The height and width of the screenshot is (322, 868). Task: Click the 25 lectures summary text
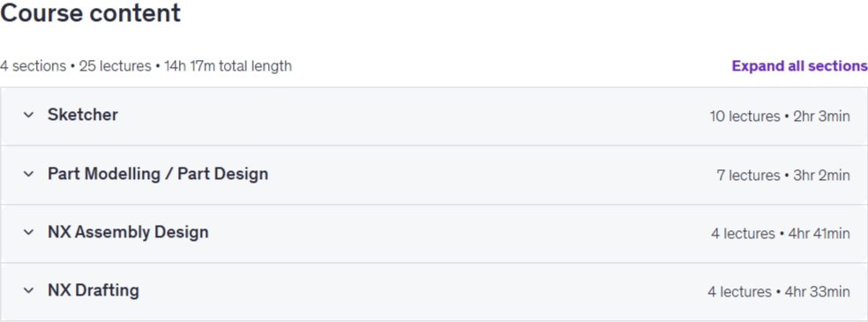[x=116, y=66]
